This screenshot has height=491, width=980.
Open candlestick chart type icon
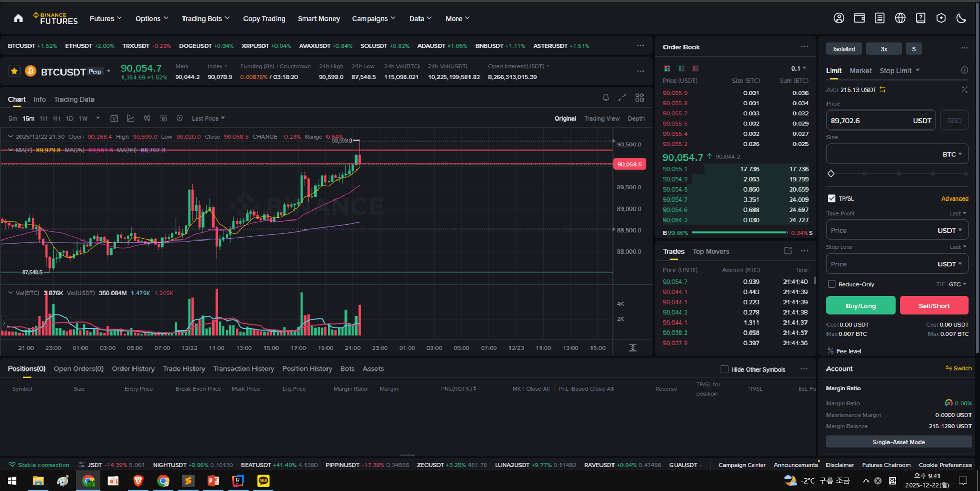click(147, 118)
